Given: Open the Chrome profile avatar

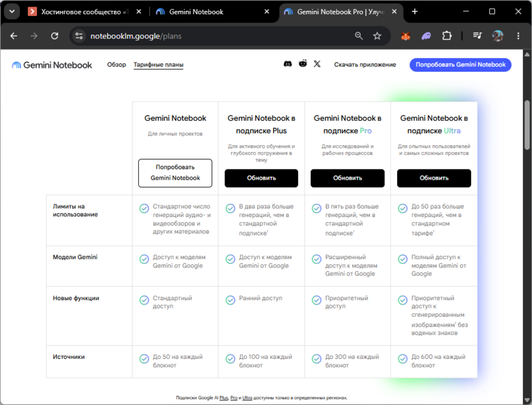Looking at the screenshot, I should (x=497, y=36).
